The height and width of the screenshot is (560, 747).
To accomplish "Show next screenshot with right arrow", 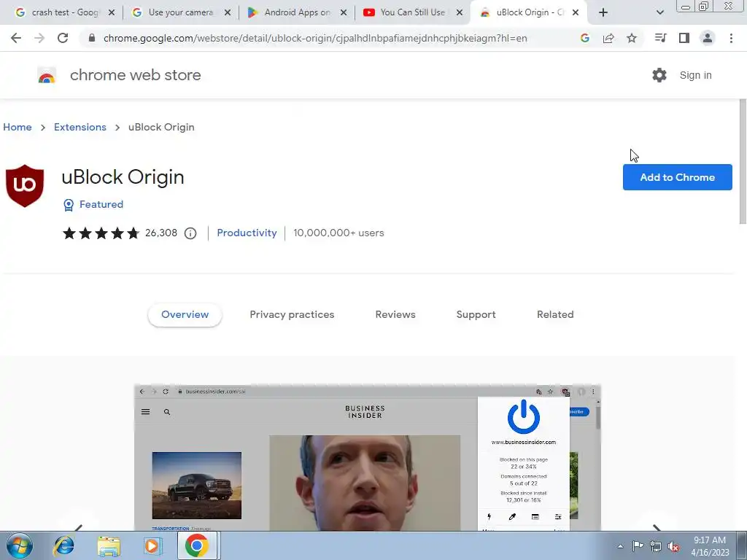I will [657, 526].
